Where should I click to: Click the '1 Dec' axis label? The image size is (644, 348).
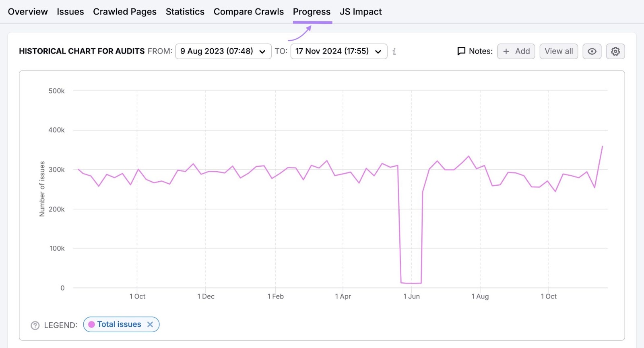click(206, 296)
